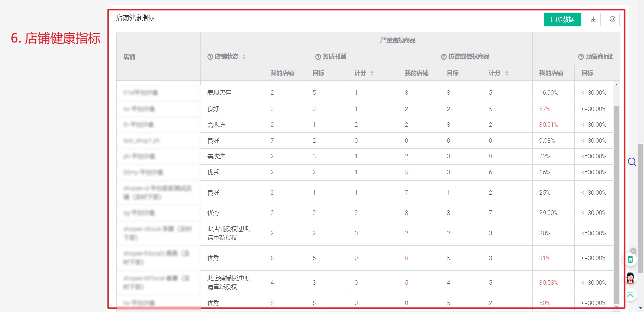644x312 pixels.
Task: Click the table's vertical scrollbar thumb
Action: coord(616,202)
